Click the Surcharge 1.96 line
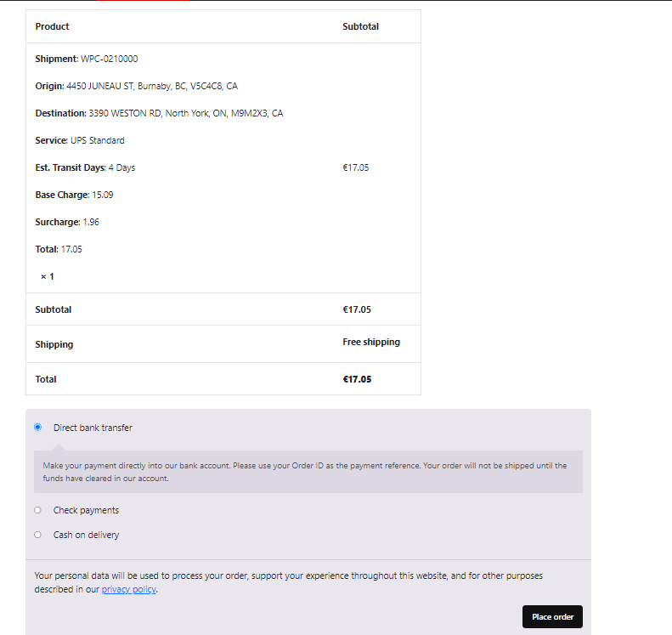 [67, 222]
